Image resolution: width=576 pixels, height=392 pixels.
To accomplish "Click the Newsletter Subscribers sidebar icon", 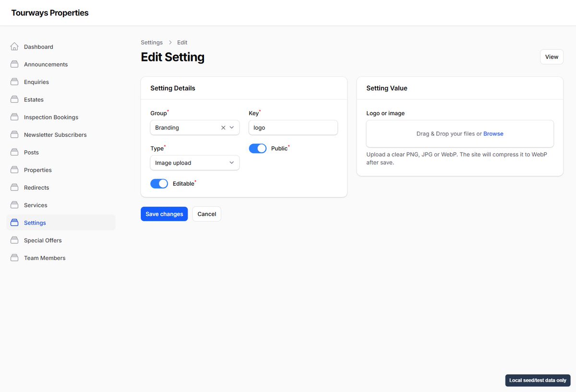I will 14,135.
